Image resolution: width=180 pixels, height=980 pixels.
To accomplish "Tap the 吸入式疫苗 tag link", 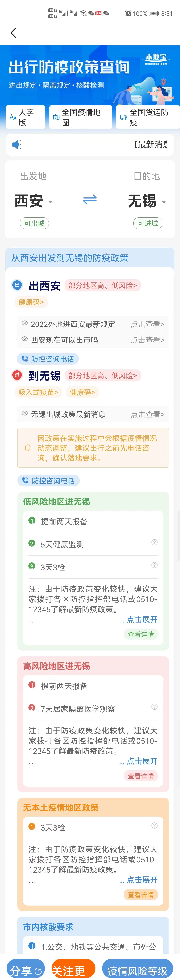I will (38, 392).
